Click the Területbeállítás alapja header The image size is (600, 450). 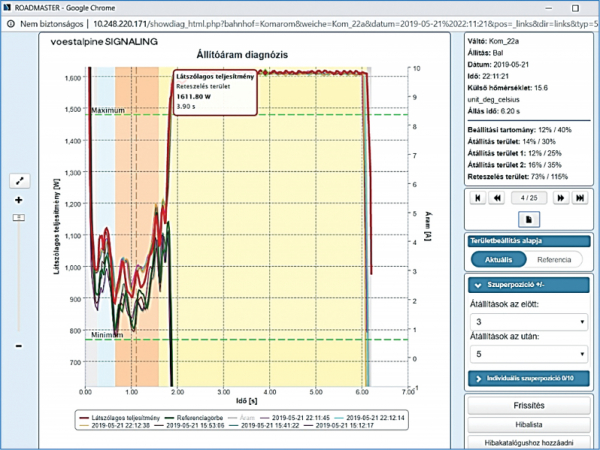coord(528,241)
